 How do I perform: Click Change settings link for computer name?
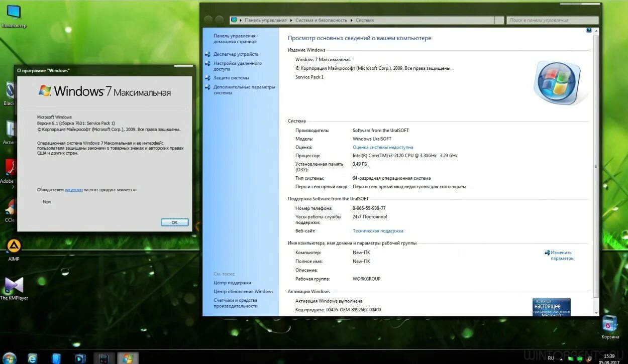click(562, 256)
